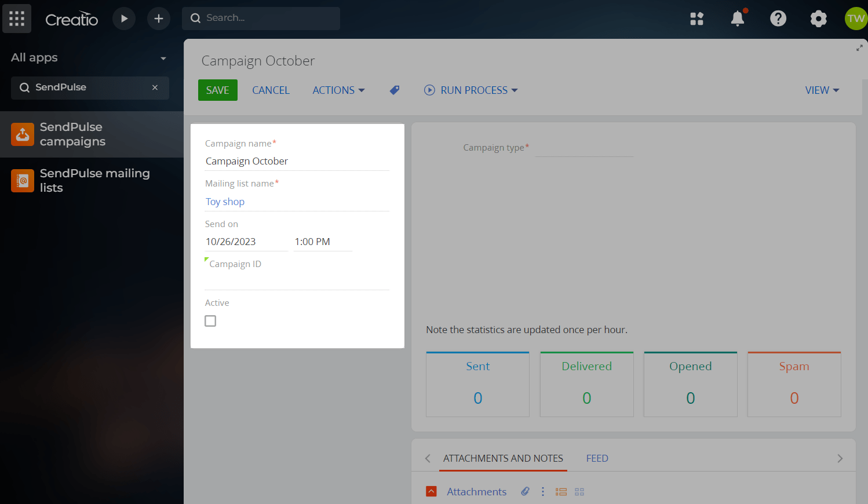This screenshot has width=868, height=504.
Task: Click the global Search field
Action: [261, 19]
